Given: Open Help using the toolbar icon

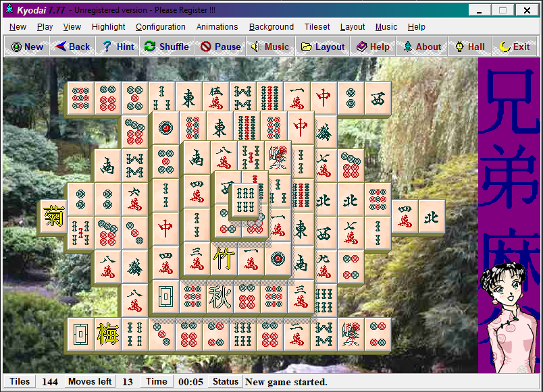Looking at the screenshot, I should click(373, 47).
